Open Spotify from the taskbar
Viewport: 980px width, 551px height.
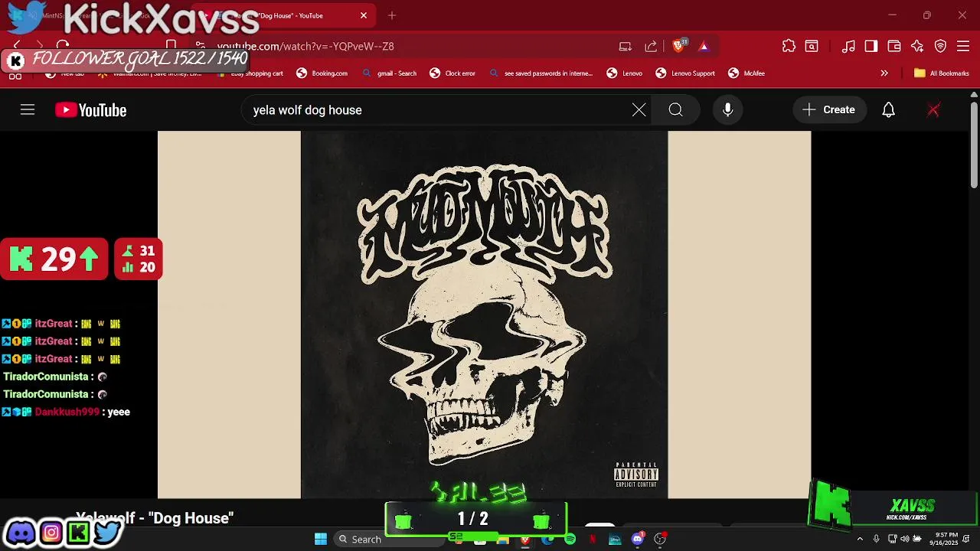pyautogui.click(x=570, y=540)
